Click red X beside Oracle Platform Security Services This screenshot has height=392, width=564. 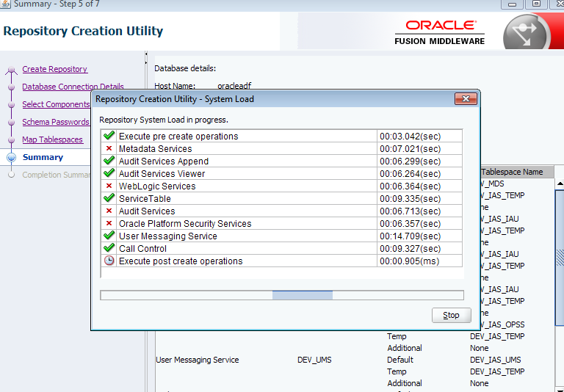[x=109, y=223]
